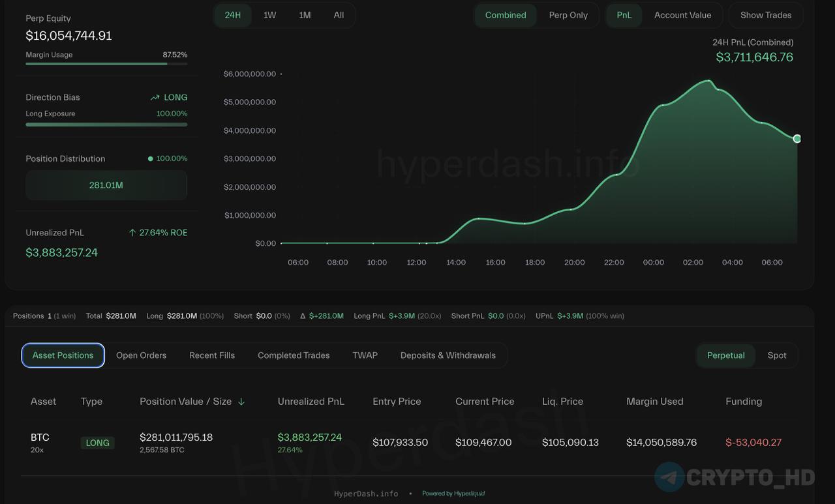Open the Open Orders tab
Screen dimensions: 835x504
coord(141,355)
